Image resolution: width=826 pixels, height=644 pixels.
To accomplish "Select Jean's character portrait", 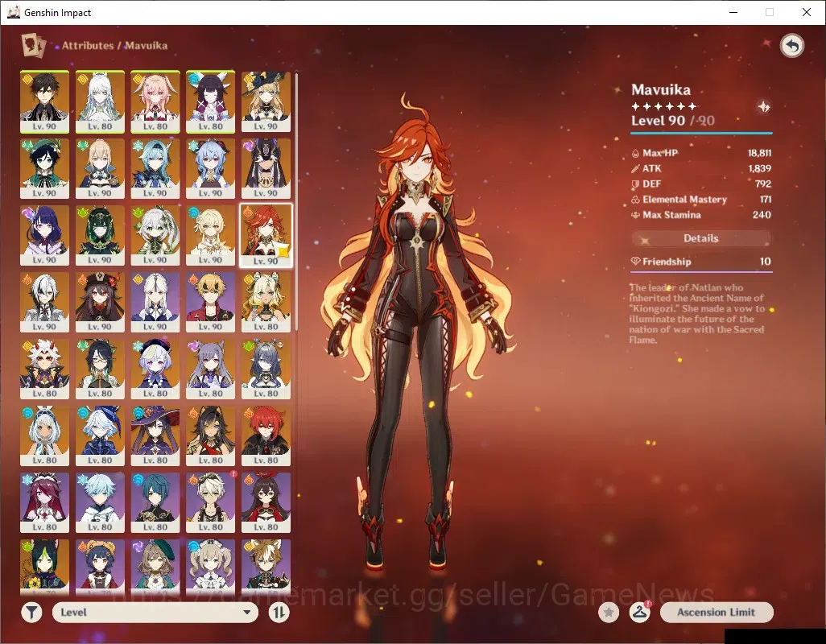I will (100, 168).
